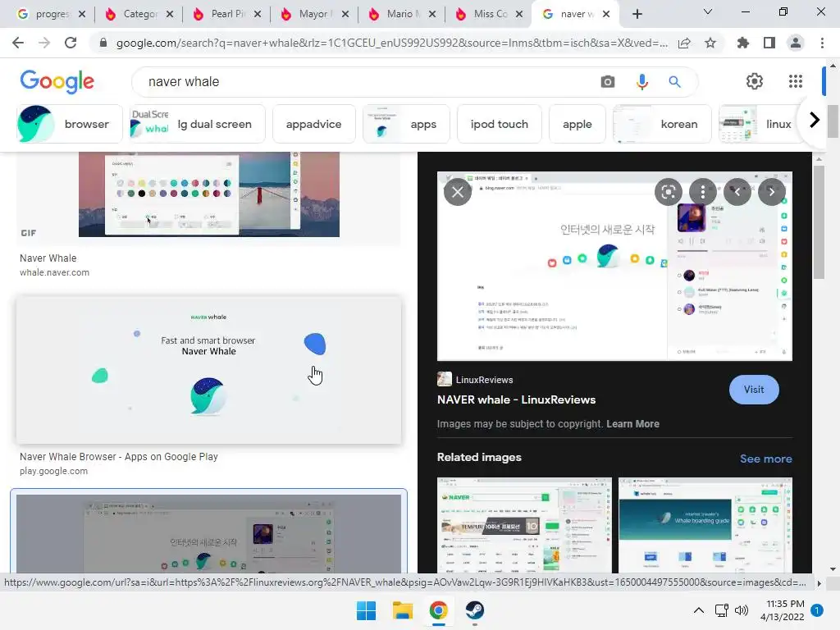This screenshot has width=840, height=630.
Task: Click the taskbar clock showing 11:35 PM
Action: pyautogui.click(x=782, y=610)
